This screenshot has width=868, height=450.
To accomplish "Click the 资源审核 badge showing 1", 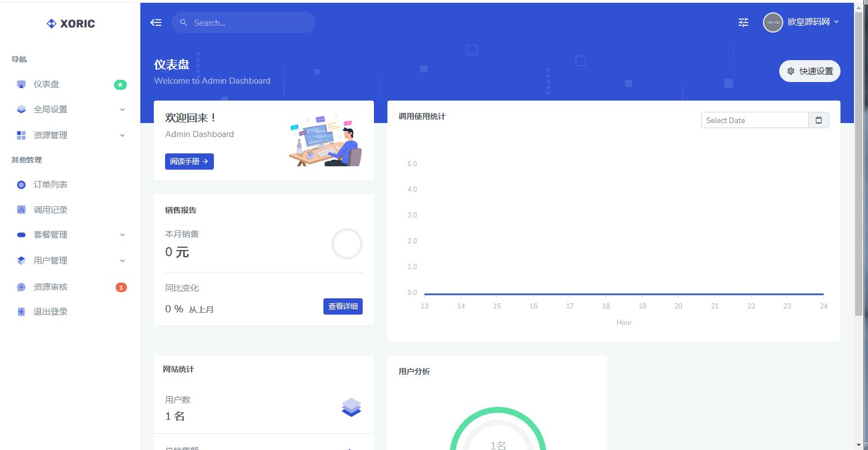I will [121, 287].
